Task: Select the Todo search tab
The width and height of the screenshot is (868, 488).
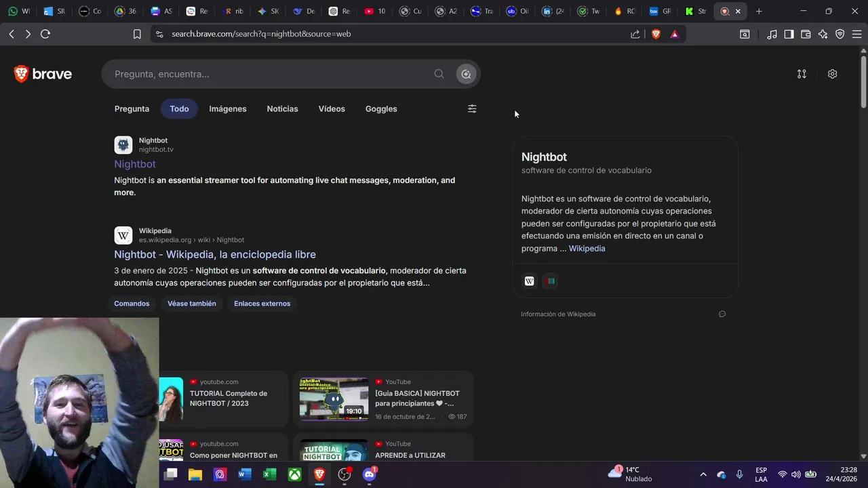Action: tap(179, 108)
